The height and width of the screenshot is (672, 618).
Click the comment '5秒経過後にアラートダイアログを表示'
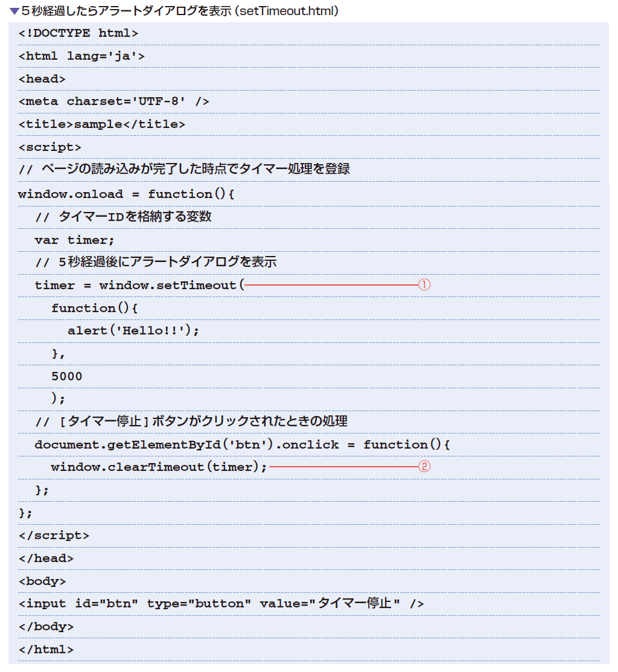[x=156, y=262]
